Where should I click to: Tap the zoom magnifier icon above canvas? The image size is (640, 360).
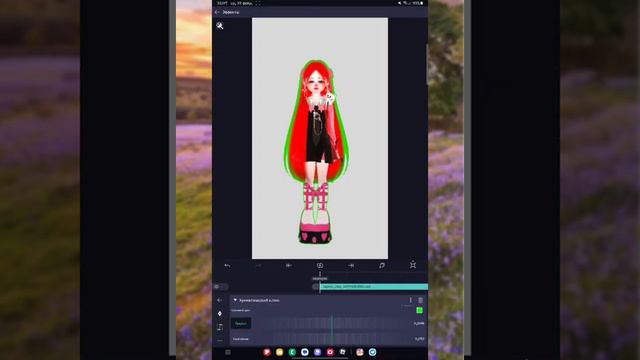[x=220, y=26]
